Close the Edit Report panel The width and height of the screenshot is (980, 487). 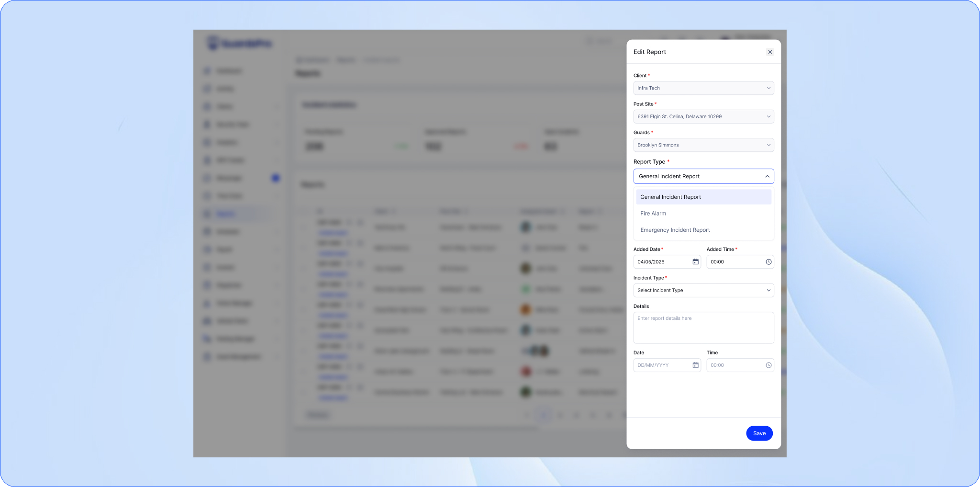point(770,52)
